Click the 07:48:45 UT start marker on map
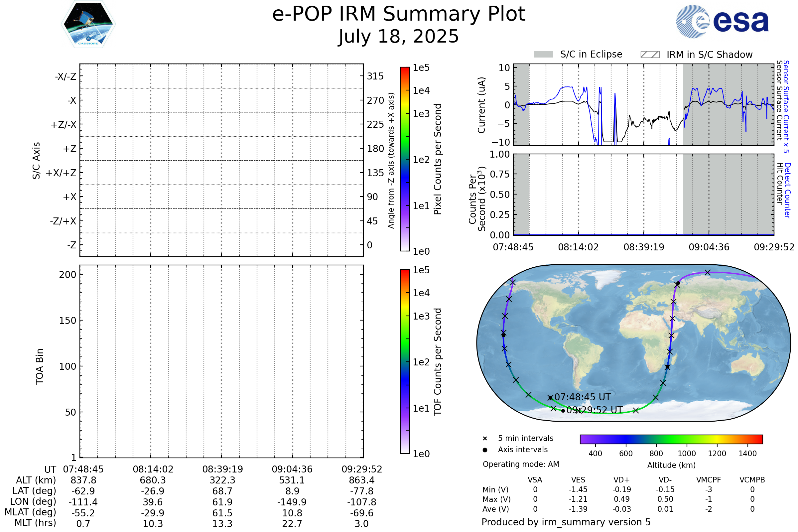The height and width of the screenshot is (532, 798). point(550,398)
